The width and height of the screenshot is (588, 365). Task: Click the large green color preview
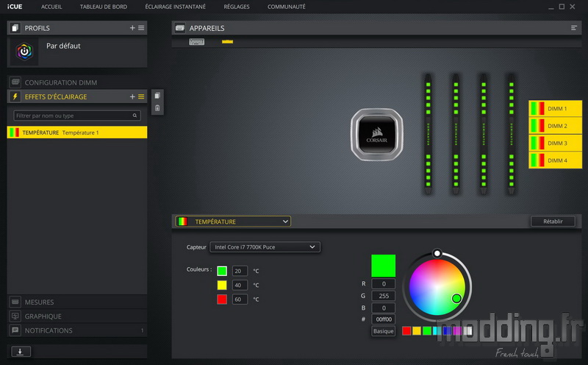383,266
